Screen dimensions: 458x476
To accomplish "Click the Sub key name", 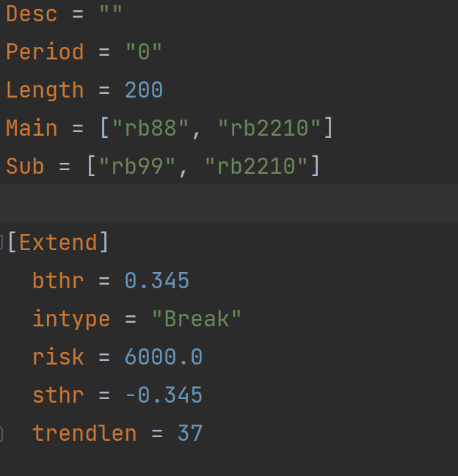I will coord(25,166).
